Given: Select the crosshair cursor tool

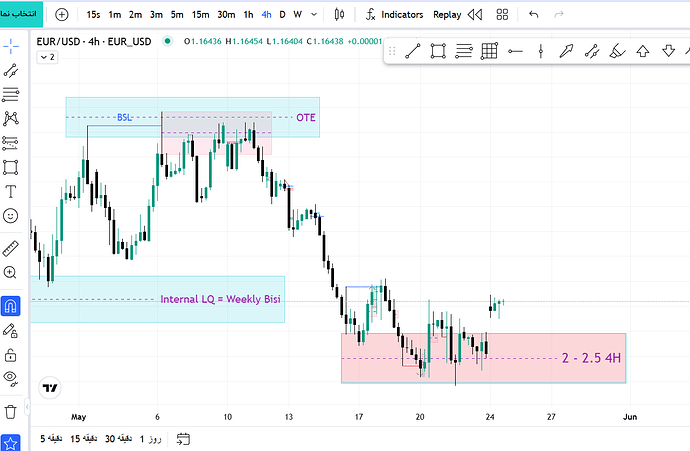Looking at the screenshot, I should (11, 46).
